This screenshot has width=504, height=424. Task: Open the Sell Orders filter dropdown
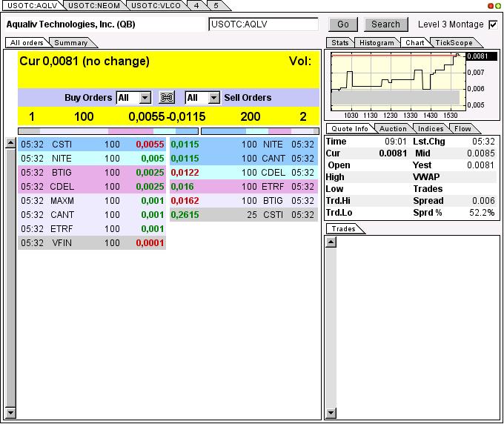(x=213, y=97)
